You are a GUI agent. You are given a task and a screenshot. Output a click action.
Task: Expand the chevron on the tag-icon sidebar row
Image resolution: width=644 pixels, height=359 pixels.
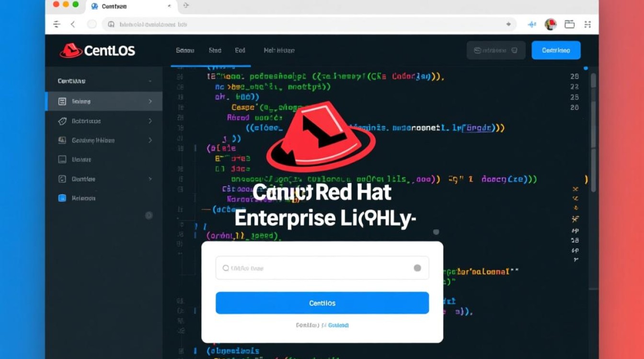[150, 121]
